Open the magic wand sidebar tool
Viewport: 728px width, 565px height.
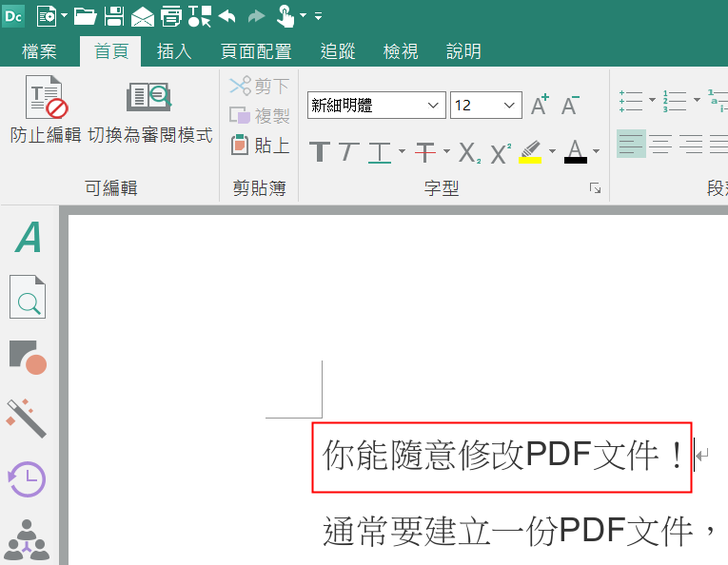tap(26, 418)
